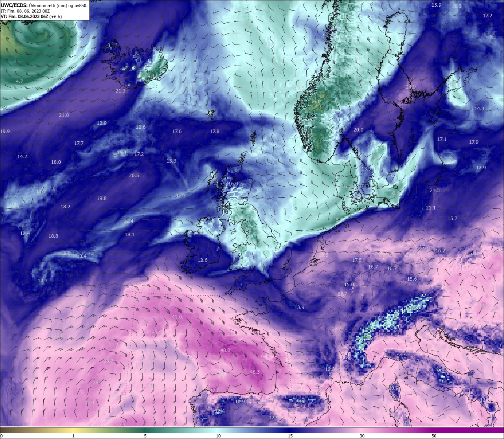This screenshot has height=439, width=504.
Task: Click the 13.3 value on the map
Action: pos(171,161)
